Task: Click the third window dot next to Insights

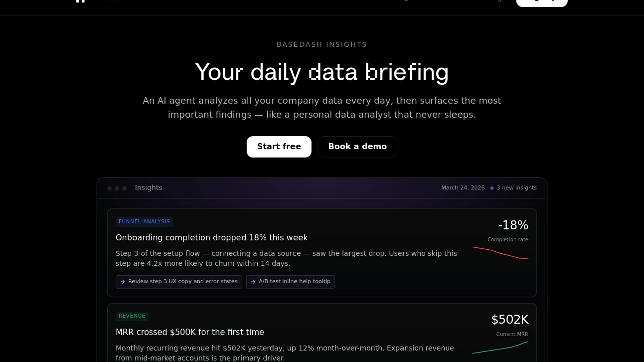Action: coord(124,188)
